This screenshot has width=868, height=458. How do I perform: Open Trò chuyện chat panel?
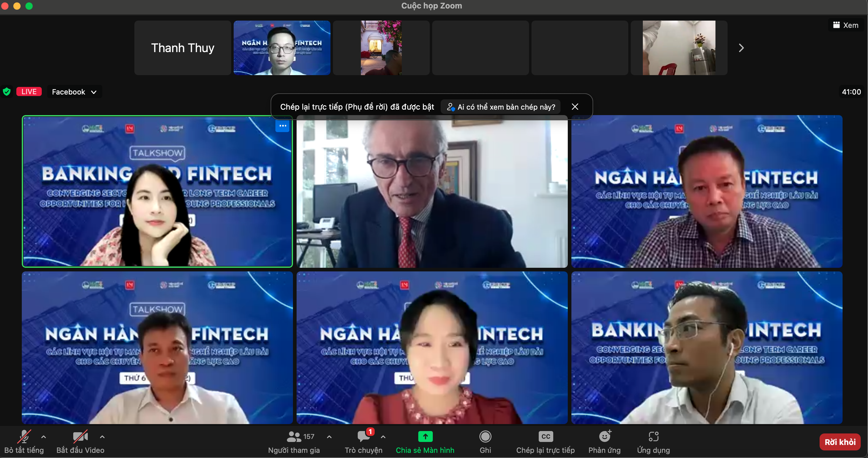click(363, 442)
